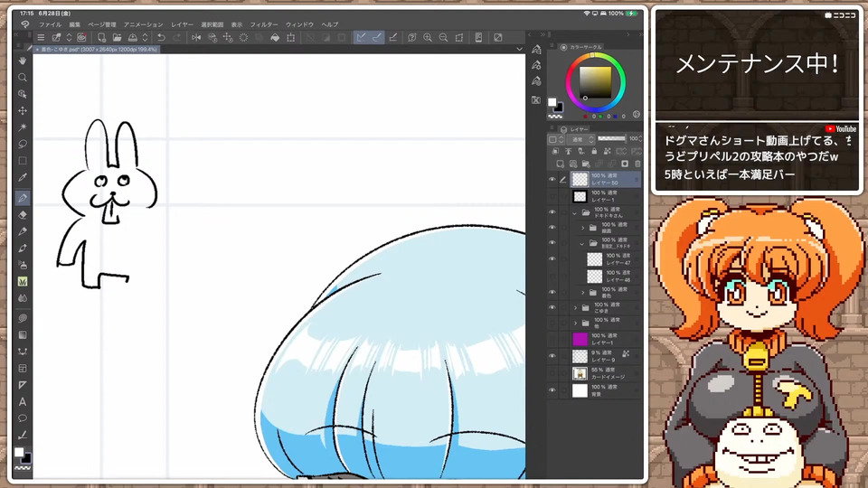Hide layer レイヤー 50 with its eye icon
Screen dimensions: 868x488
pyautogui.click(x=552, y=179)
